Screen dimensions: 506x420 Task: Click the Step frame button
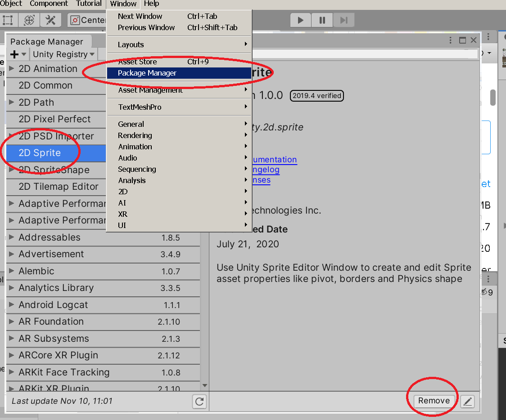coord(343,20)
